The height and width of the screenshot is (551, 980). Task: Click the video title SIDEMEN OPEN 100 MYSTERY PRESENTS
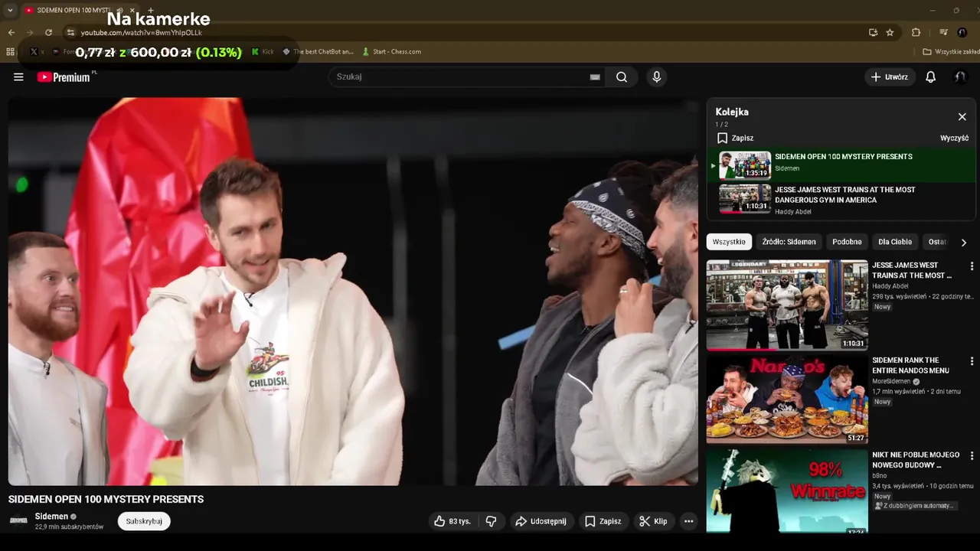[x=106, y=499]
